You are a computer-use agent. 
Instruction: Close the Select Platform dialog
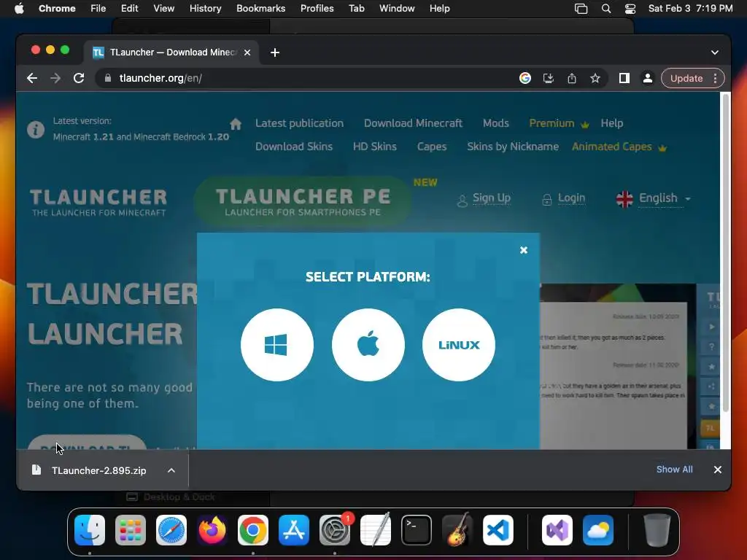(524, 250)
